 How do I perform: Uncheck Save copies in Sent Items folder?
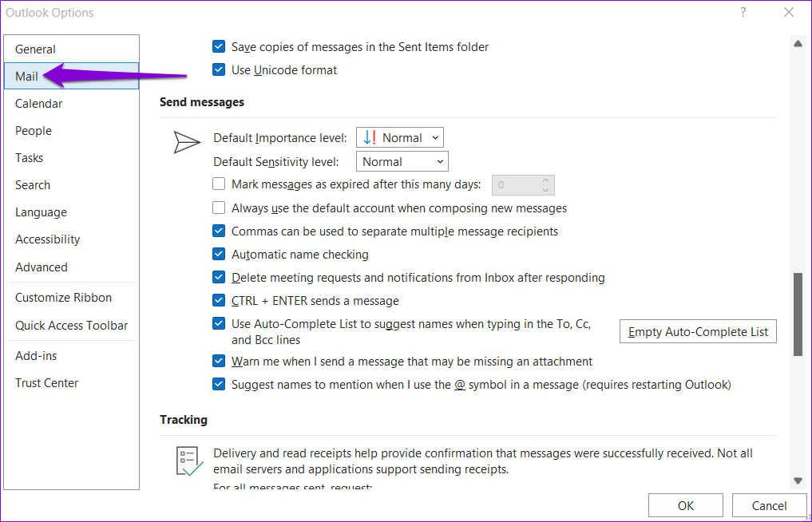[x=219, y=46]
